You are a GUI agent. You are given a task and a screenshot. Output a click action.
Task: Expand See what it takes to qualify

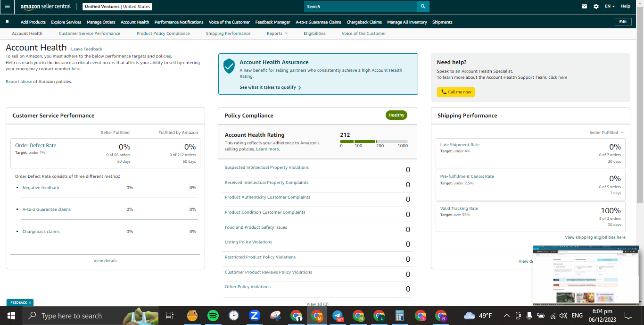pyautogui.click(x=270, y=87)
